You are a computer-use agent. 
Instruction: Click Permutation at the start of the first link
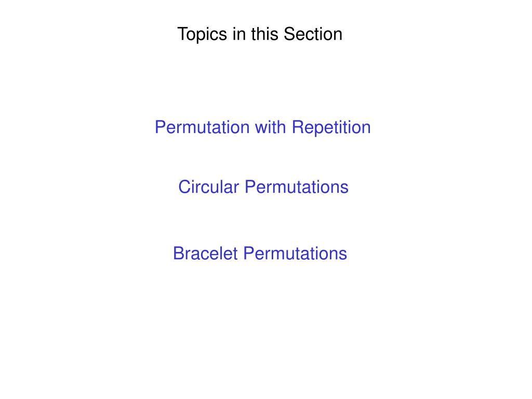pos(202,128)
